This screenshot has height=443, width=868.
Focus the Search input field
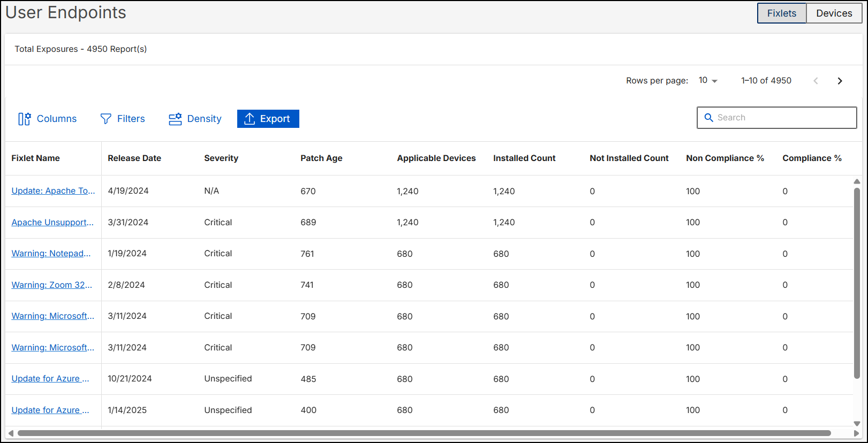(x=783, y=118)
